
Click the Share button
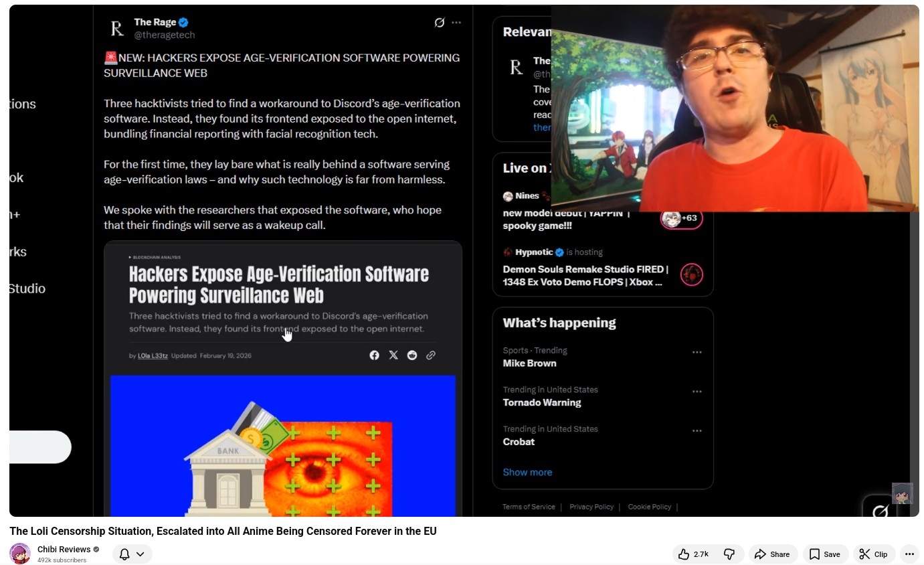[x=771, y=554]
